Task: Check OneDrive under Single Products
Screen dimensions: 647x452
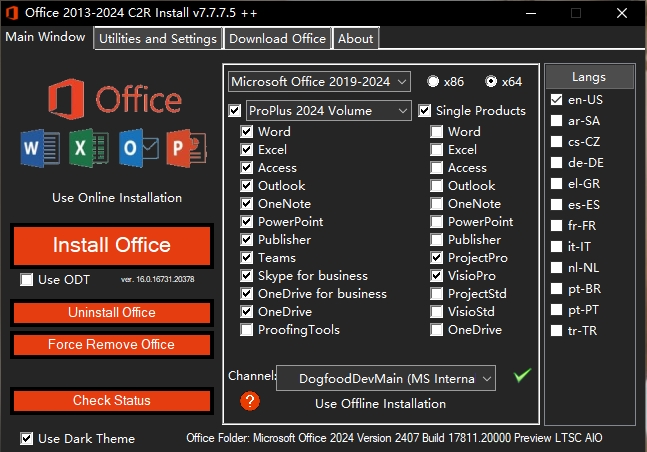Action: click(437, 329)
